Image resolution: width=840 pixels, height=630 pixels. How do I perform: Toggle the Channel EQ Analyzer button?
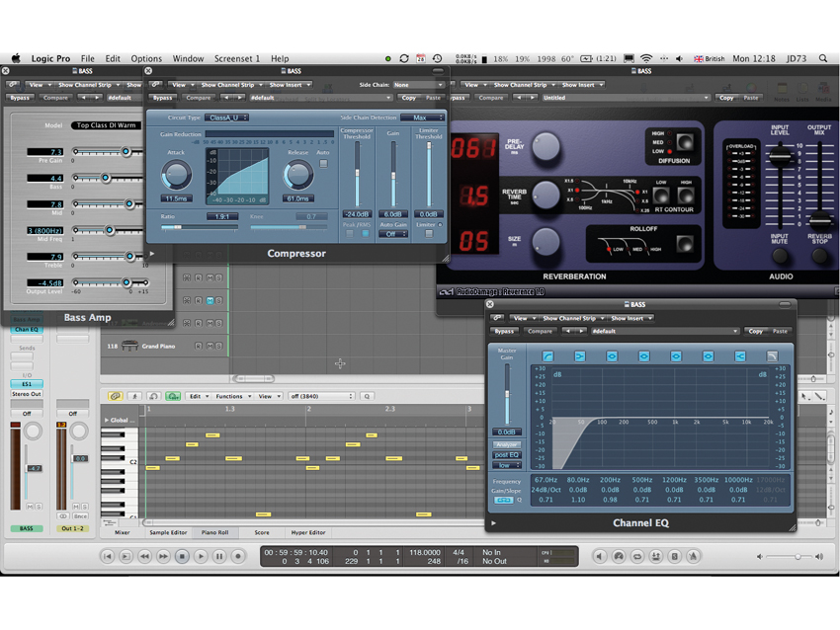[x=506, y=444]
